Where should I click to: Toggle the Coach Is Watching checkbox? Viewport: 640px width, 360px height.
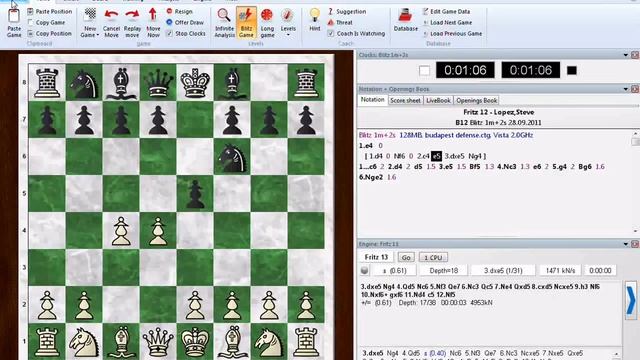coord(331,33)
